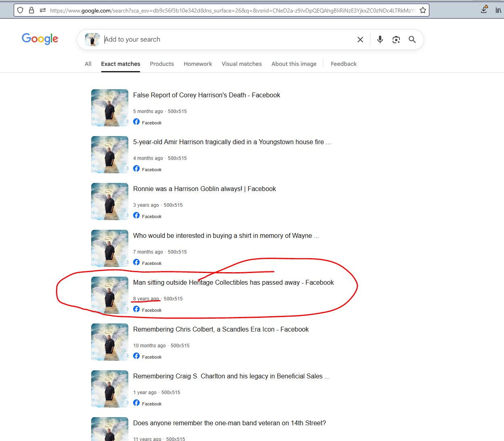Open the library icon in browser toolbar
The image size is (504, 441).
[498, 10]
